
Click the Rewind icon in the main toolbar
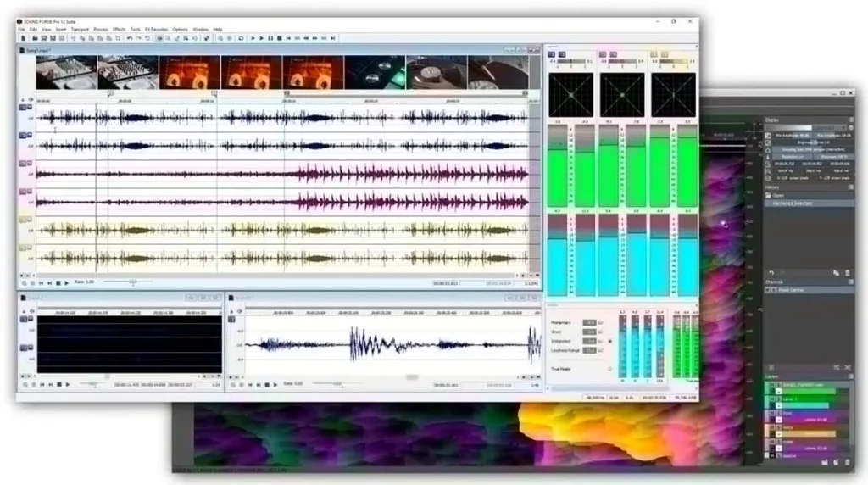coord(306,38)
